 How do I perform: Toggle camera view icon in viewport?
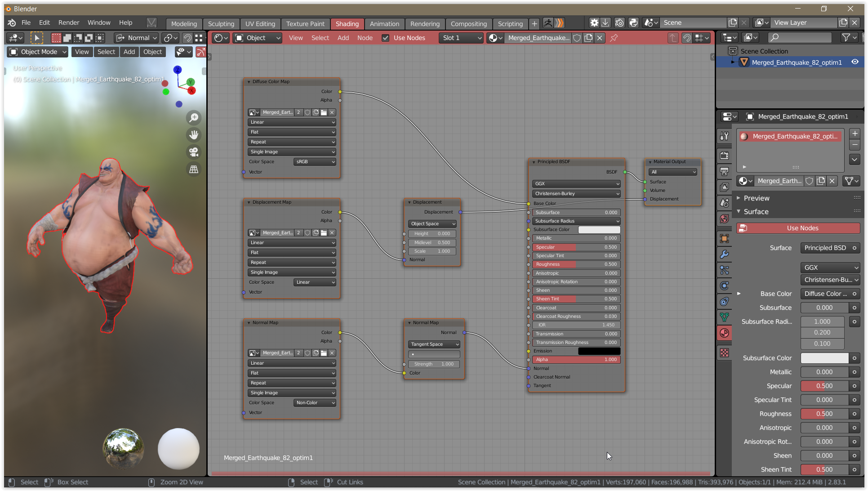pyautogui.click(x=194, y=152)
